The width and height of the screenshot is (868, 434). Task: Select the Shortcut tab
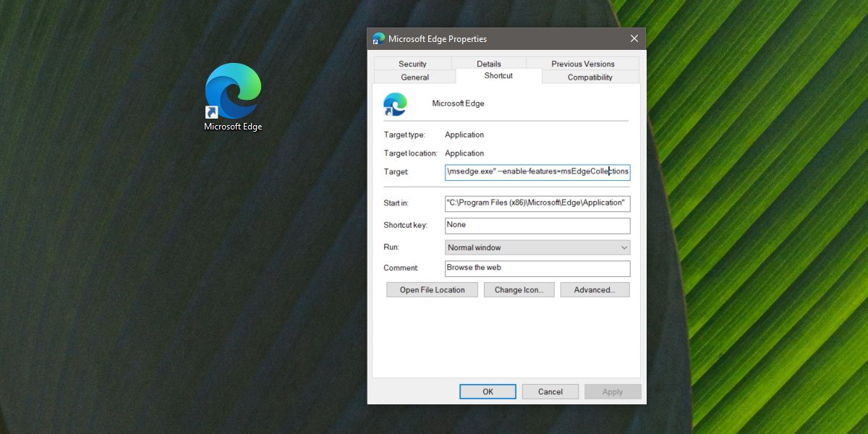click(498, 76)
